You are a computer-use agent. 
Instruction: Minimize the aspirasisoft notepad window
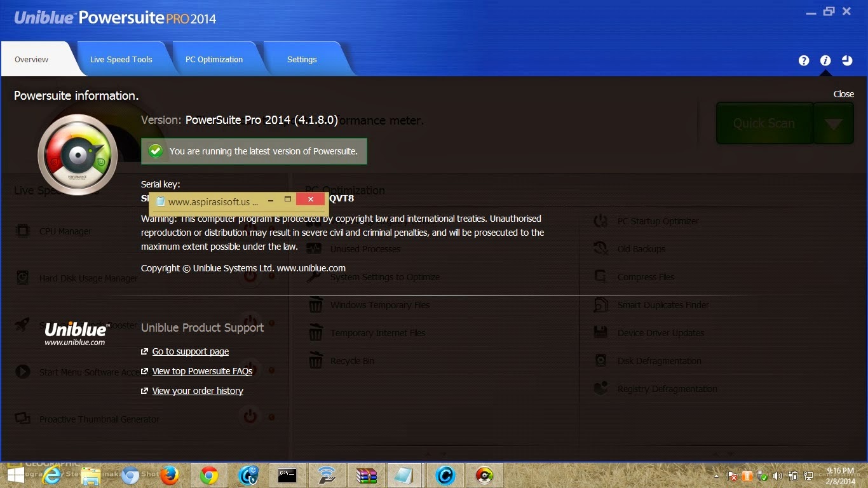coord(271,200)
